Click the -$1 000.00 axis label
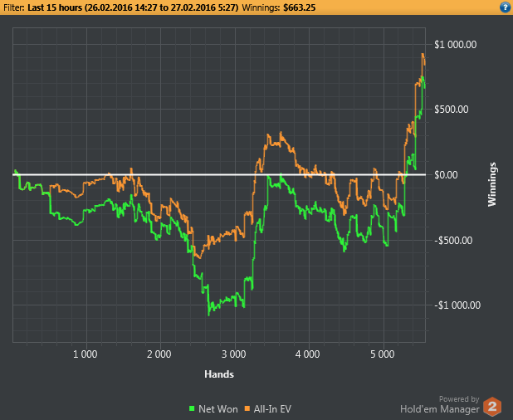Screen dimensions: 513x420 [457, 305]
